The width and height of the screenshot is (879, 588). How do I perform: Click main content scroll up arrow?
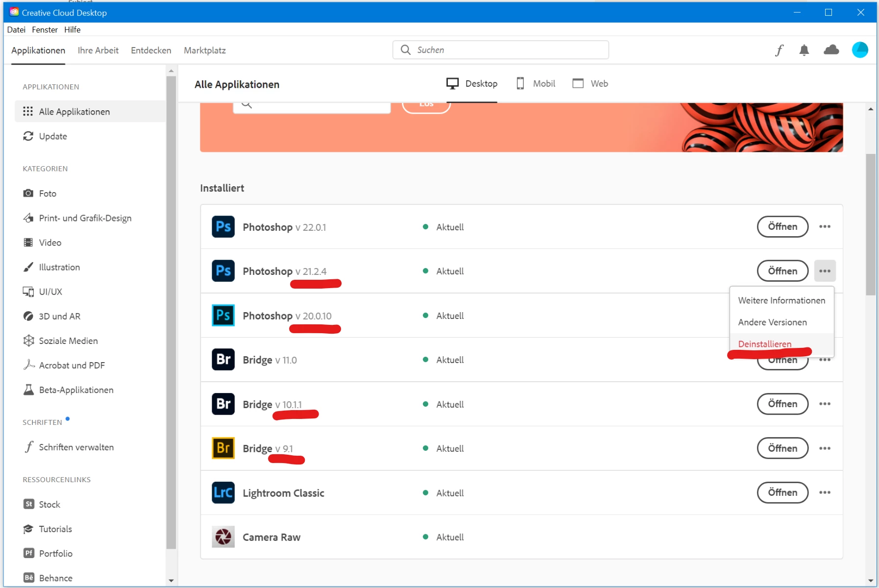coord(871,109)
